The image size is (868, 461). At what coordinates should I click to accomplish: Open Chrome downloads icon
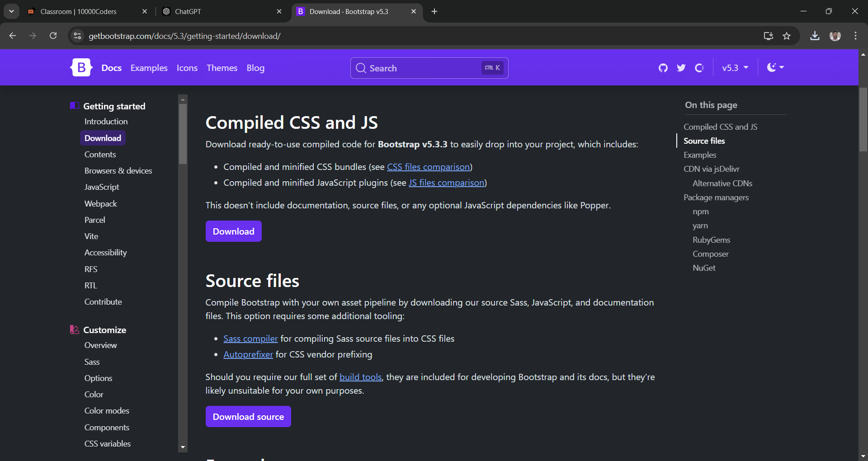pyautogui.click(x=815, y=36)
